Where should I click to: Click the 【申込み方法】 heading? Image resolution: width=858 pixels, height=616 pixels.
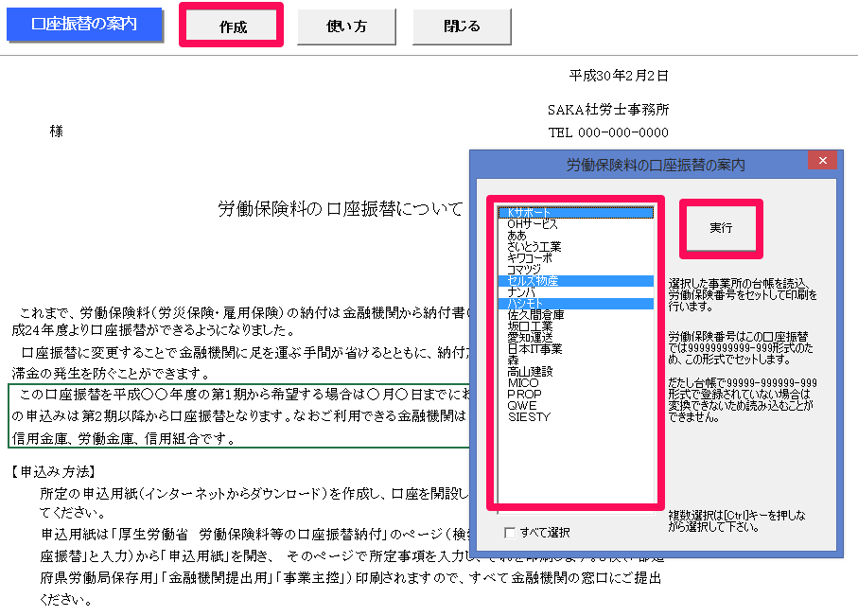pos(54,471)
